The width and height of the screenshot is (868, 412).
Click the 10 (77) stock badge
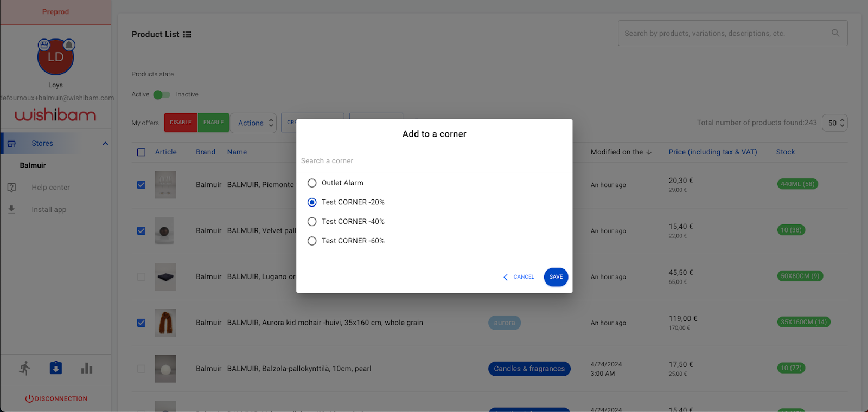[x=791, y=369]
